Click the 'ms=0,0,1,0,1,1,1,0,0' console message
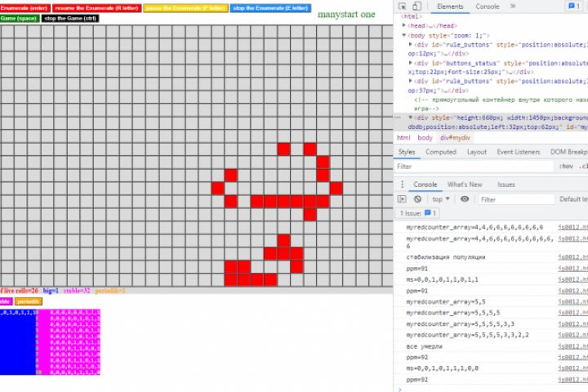The width and height of the screenshot is (588, 392). [x=442, y=368]
